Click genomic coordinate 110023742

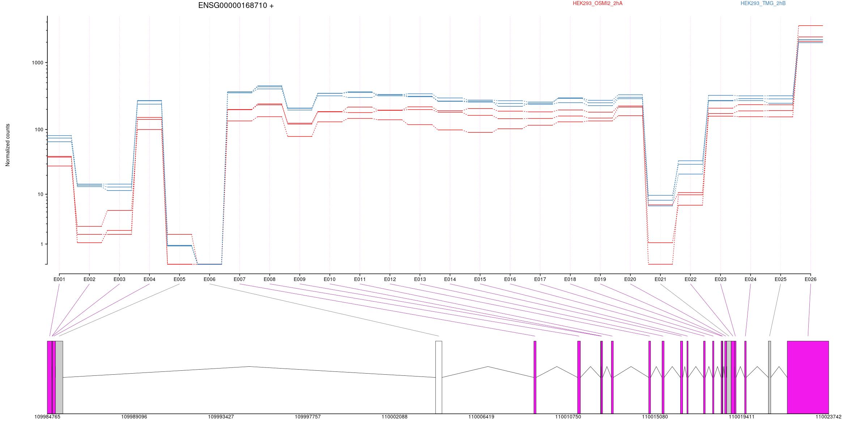tap(829, 417)
